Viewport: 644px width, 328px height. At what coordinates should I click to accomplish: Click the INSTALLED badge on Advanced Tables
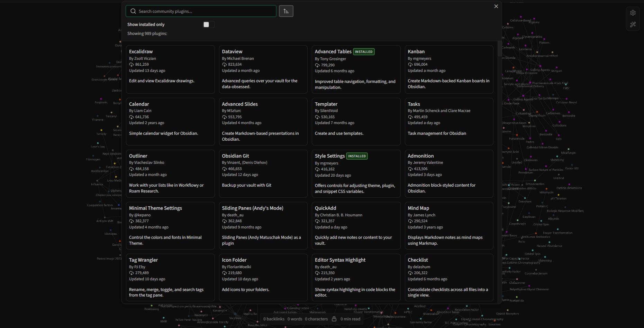363,51
